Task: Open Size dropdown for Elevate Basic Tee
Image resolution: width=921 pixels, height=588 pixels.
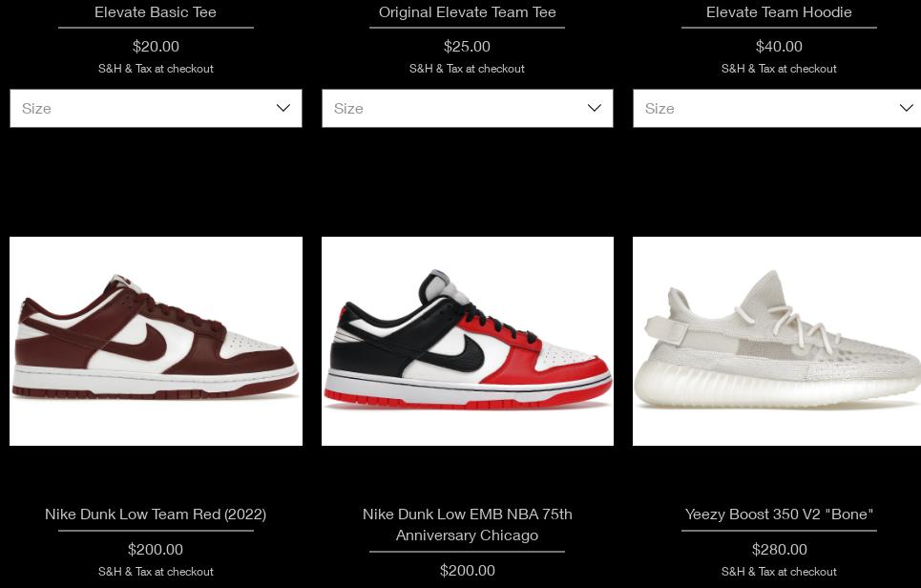Action: pos(156,108)
